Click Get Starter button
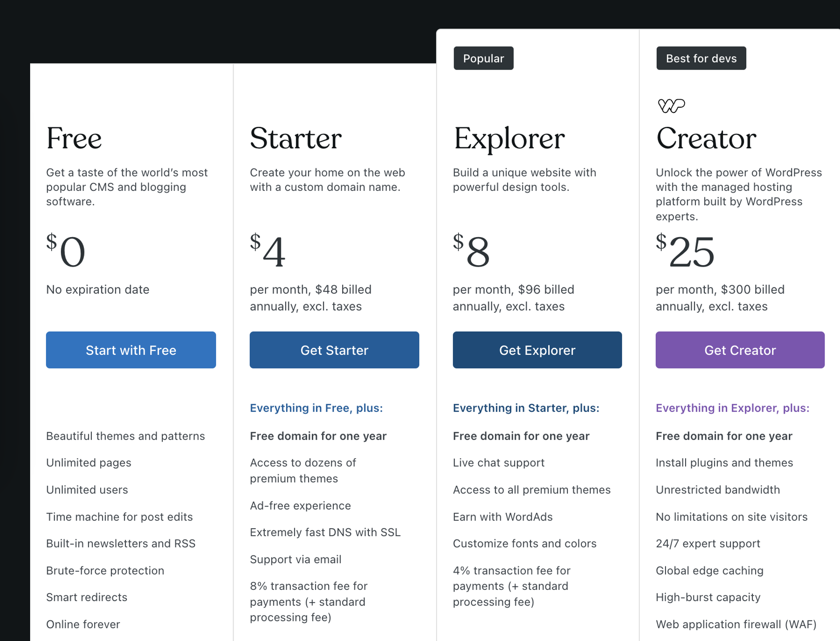The height and width of the screenshot is (641, 840). click(334, 350)
